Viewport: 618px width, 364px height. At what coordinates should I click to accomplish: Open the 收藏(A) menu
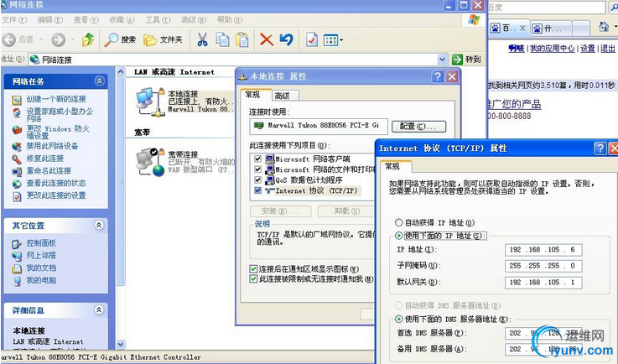(122, 20)
